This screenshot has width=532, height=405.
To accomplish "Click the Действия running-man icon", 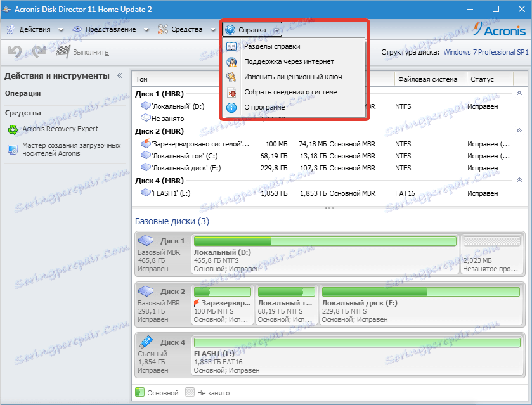I will (x=11, y=30).
